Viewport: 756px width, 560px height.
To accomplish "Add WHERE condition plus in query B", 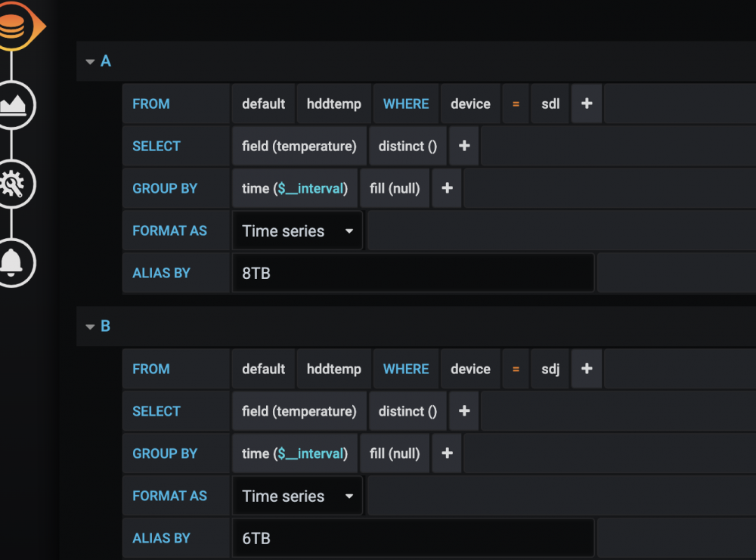I will click(587, 369).
